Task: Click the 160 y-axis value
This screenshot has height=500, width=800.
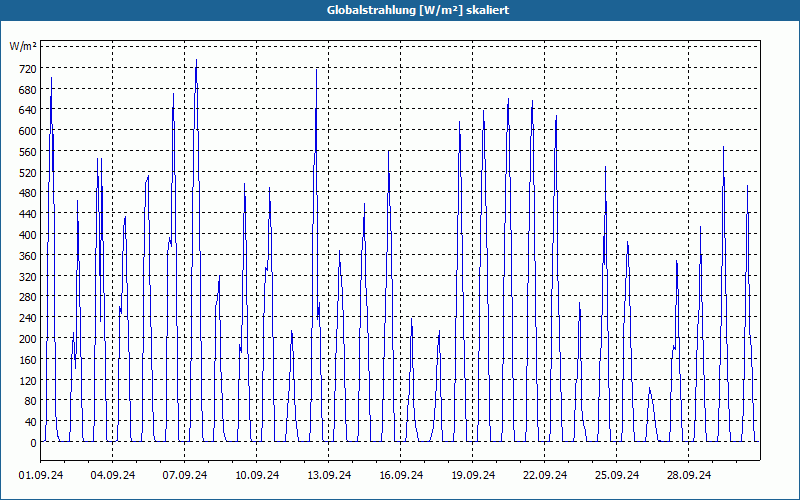Action: (27, 360)
